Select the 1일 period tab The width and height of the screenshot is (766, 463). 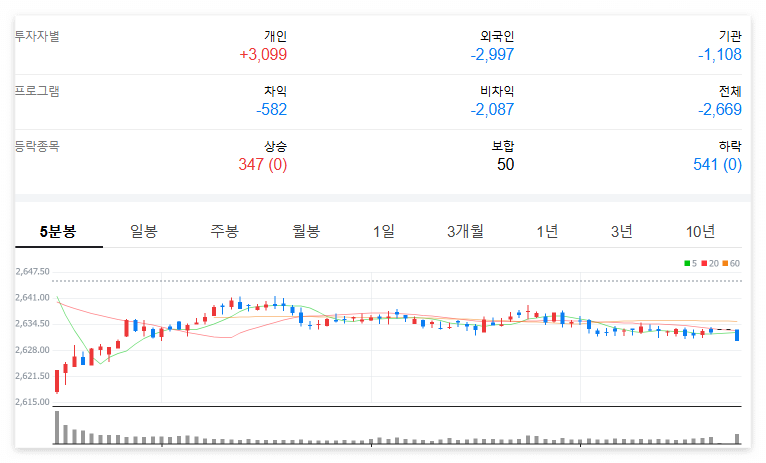coord(383,231)
